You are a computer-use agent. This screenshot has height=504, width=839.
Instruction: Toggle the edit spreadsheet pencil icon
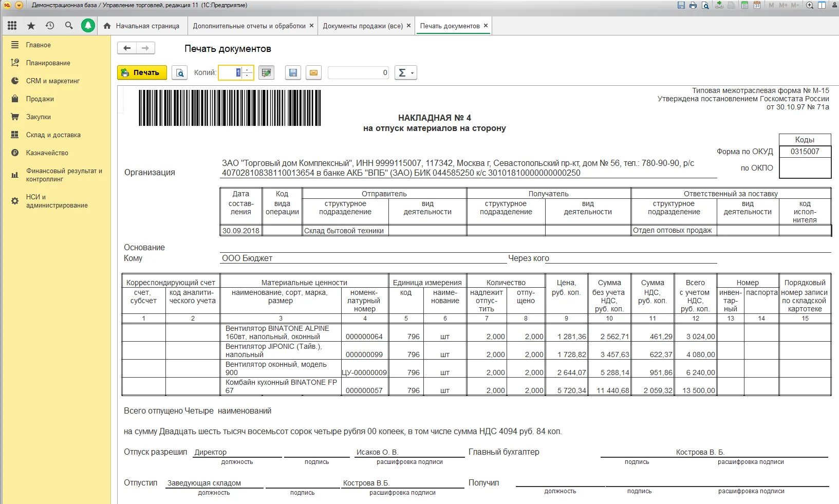coord(266,73)
